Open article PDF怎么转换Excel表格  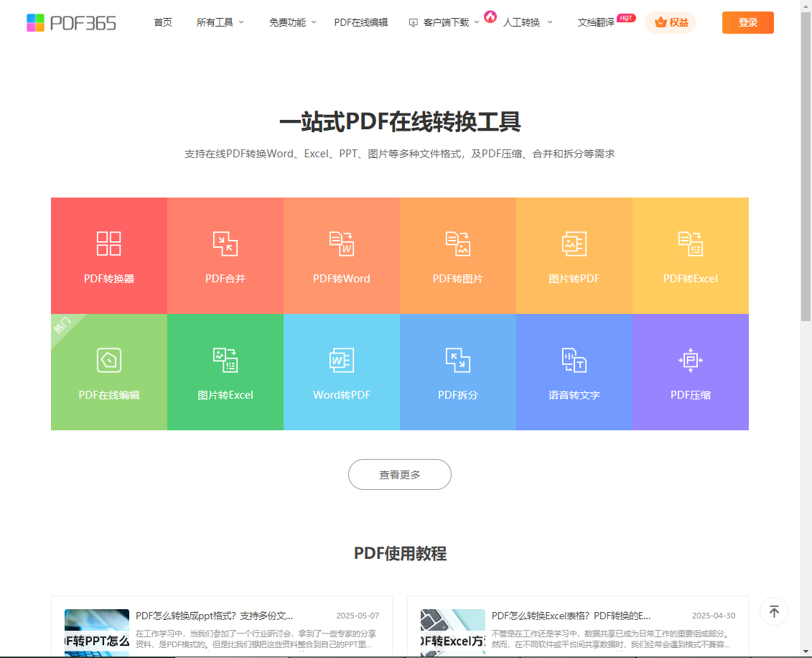pos(571,616)
